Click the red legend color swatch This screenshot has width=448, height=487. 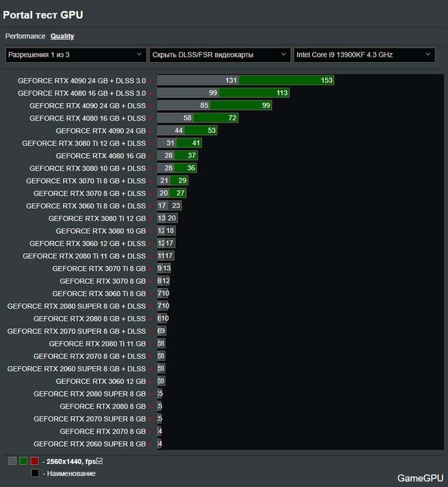click(35, 461)
